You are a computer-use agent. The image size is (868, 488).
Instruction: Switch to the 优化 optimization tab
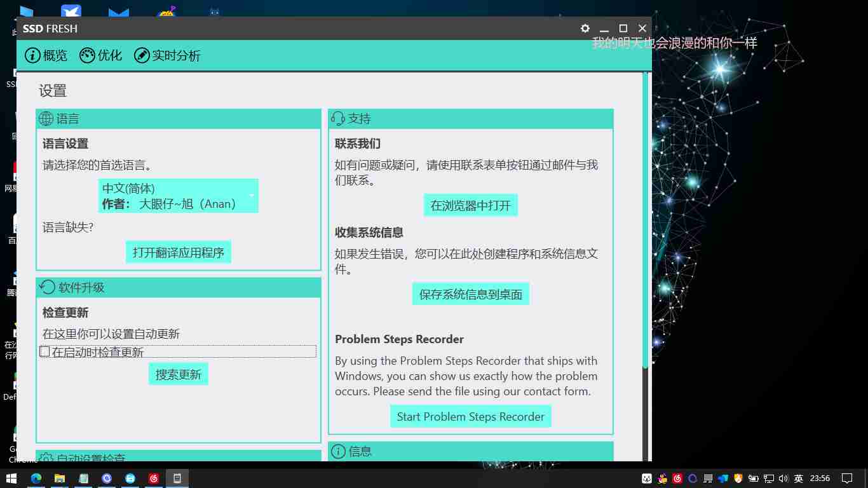[x=100, y=55]
